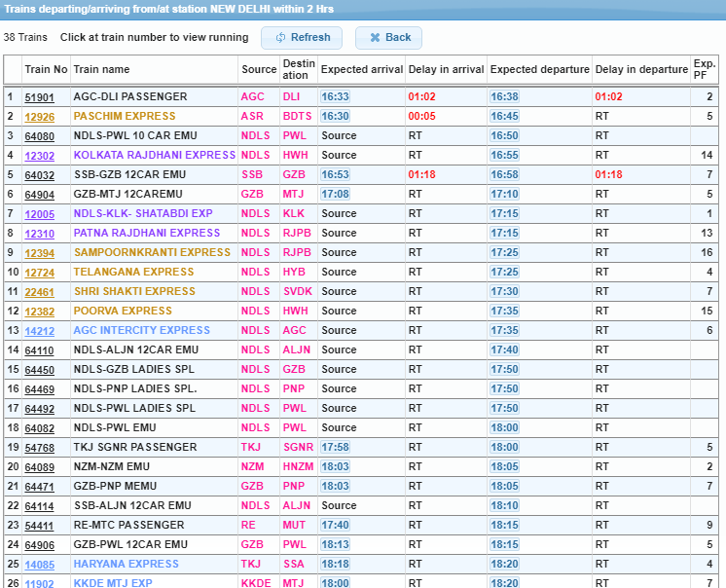Click destination SVDK of Shri Shakti Express
The height and width of the screenshot is (588, 726).
point(298,291)
